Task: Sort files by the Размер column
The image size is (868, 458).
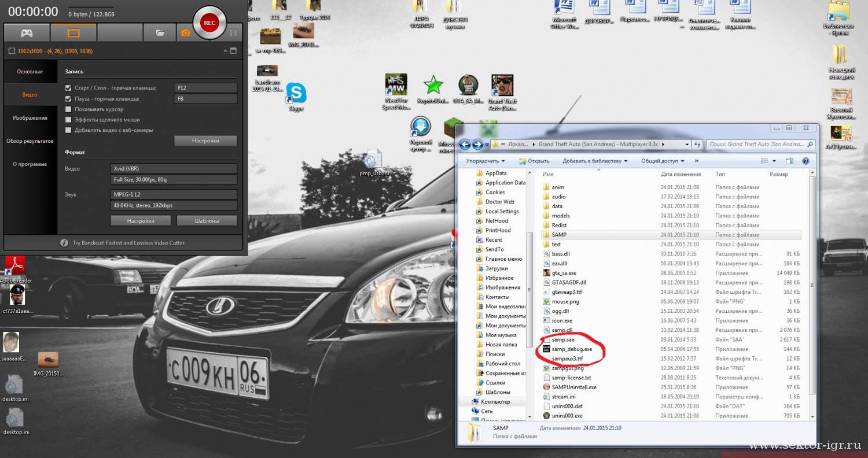Action: [x=786, y=174]
